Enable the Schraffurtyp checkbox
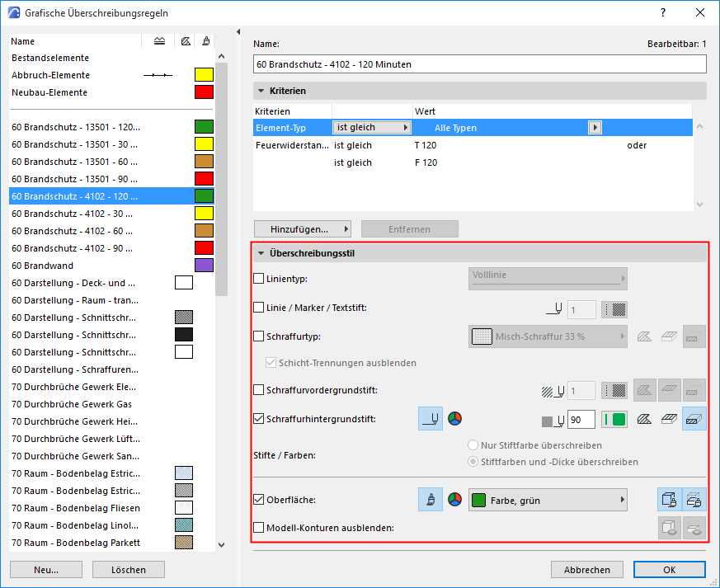Viewport: 720px width, 588px height. pos(258,336)
